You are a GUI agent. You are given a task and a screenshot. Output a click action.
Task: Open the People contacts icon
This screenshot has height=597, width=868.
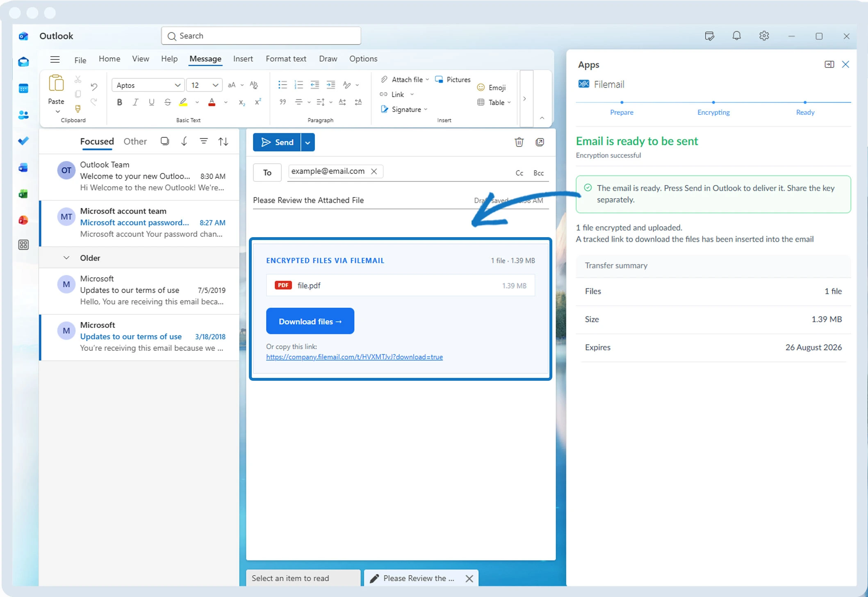pyautogui.click(x=23, y=115)
